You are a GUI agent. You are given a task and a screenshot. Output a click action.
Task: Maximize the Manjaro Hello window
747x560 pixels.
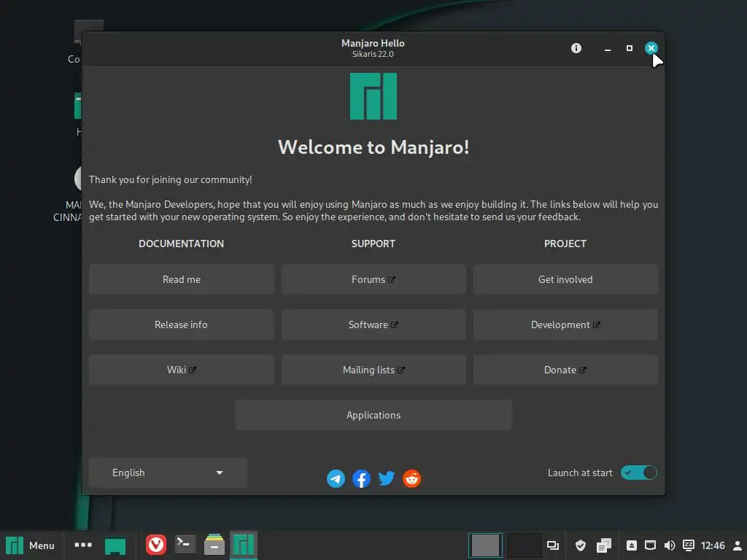pyautogui.click(x=630, y=48)
